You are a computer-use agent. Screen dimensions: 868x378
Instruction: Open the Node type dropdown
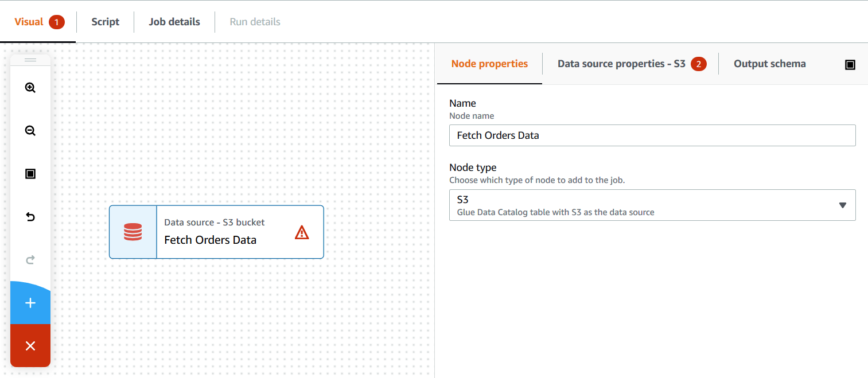652,205
